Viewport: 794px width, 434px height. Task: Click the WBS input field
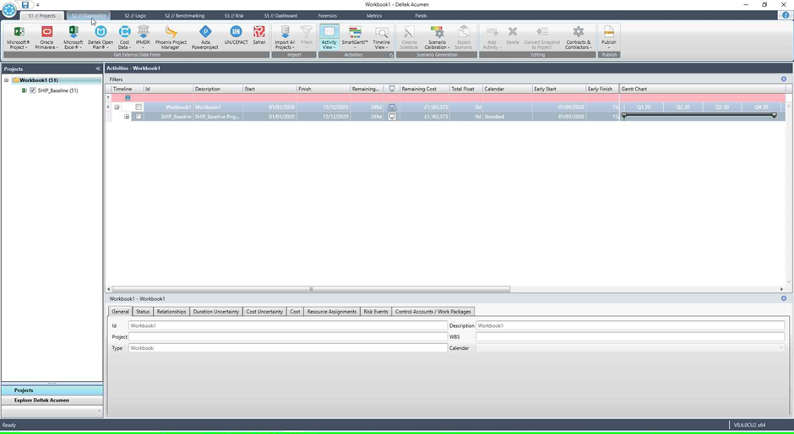pos(630,337)
